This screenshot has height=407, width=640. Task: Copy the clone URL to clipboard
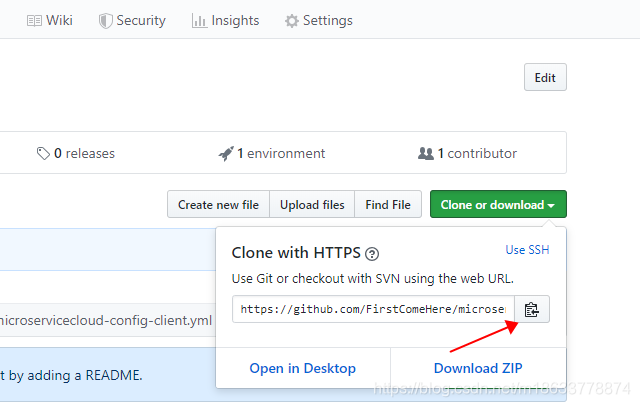coord(532,309)
